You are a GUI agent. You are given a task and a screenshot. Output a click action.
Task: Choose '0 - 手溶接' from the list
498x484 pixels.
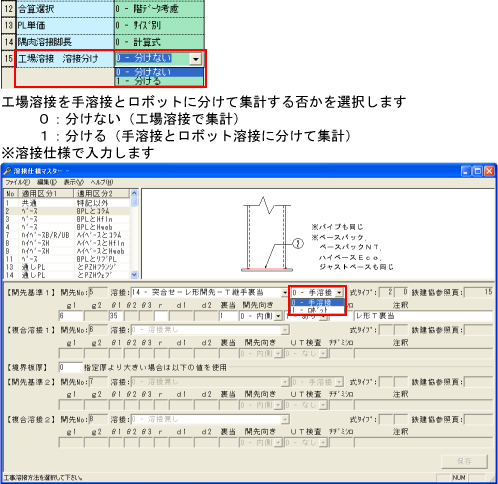(317, 302)
